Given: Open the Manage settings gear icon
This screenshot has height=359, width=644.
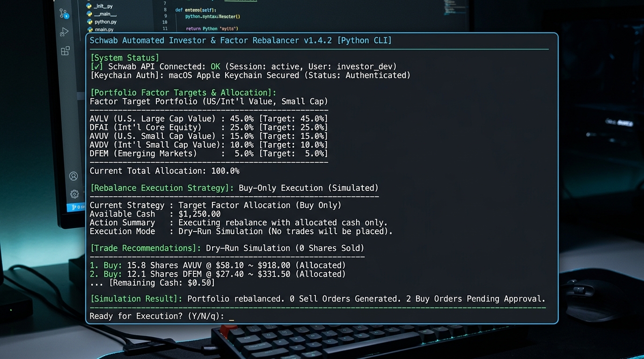Looking at the screenshot, I should [x=74, y=194].
